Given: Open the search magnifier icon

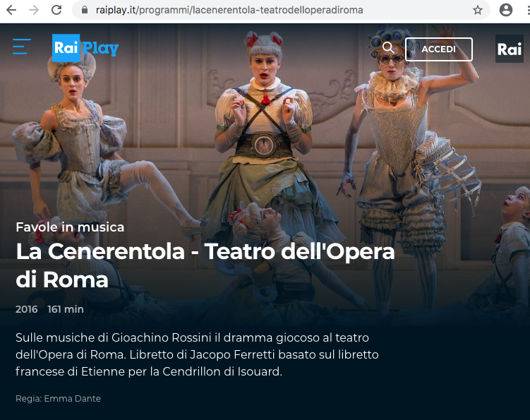Looking at the screenshot, I should click(388, 48).
